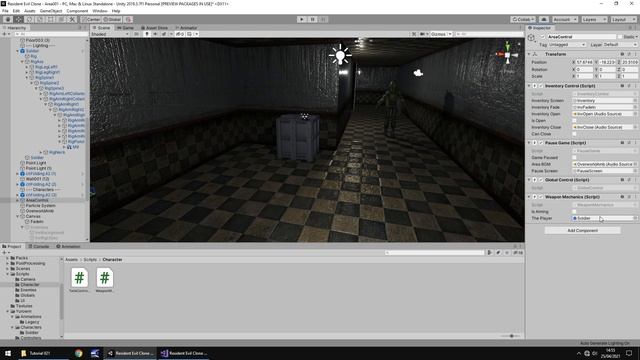Toggle the Can Close checkbox
The width and height of the screenshot is (640, 360).
coord(574,134)
